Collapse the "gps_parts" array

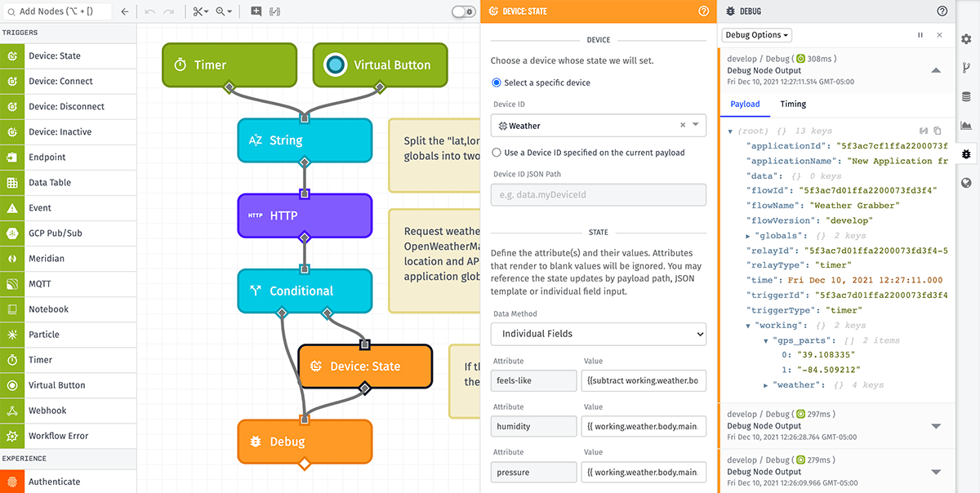(766, 340)
